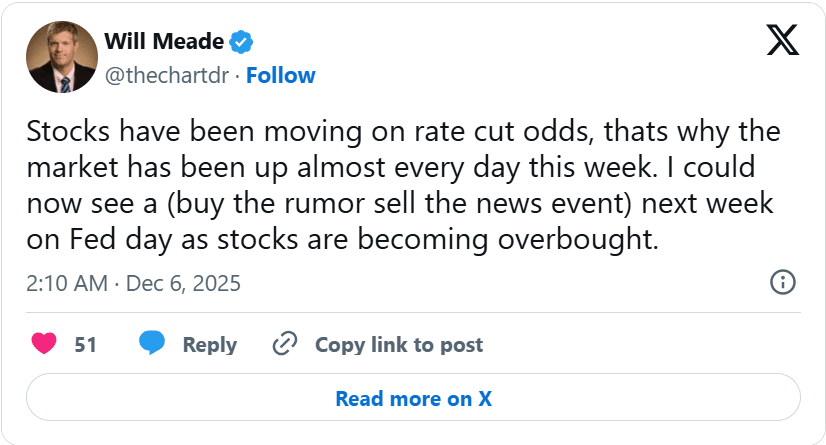Follow the @thechartdr account
Viewport: 826px width, 445px height.
click(281, 75)
